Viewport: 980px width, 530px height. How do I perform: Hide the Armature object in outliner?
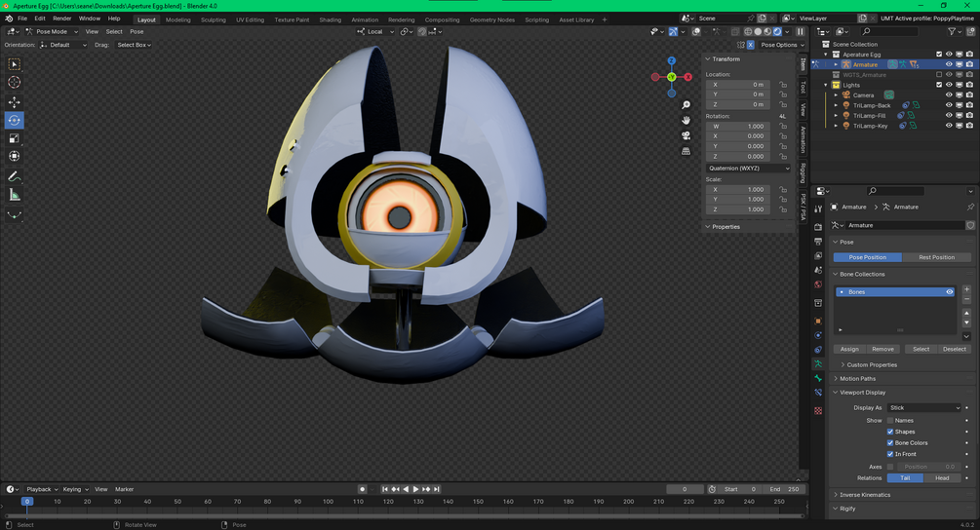949,64
